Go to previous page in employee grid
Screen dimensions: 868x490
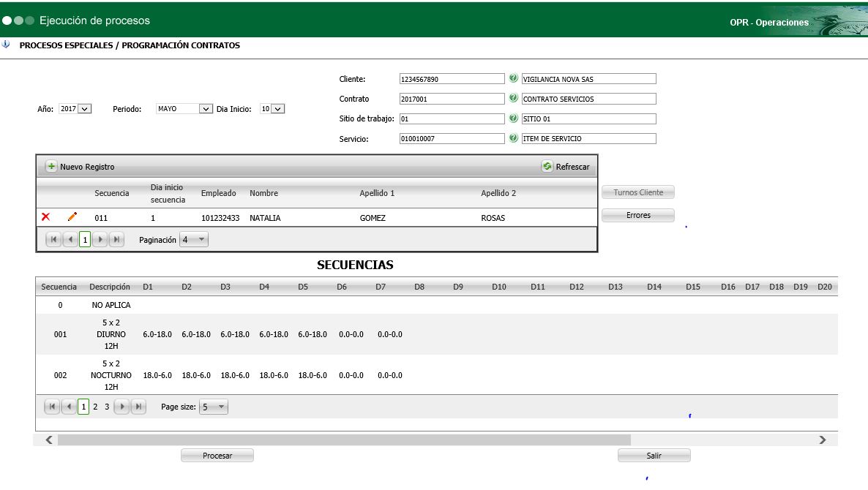(x=70, y=239)
